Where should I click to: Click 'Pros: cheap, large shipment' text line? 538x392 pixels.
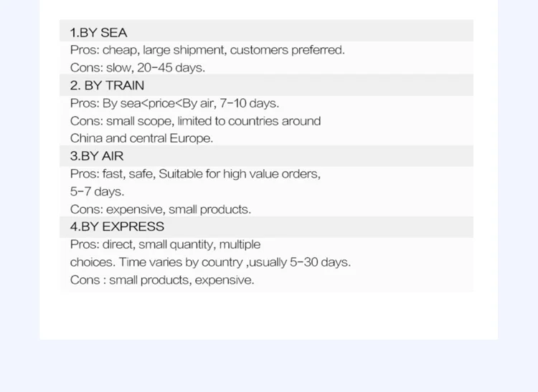(x=207, y=50)
